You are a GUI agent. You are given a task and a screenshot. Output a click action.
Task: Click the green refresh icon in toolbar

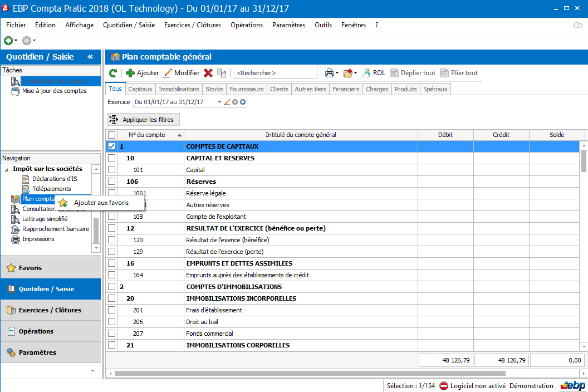113,73
